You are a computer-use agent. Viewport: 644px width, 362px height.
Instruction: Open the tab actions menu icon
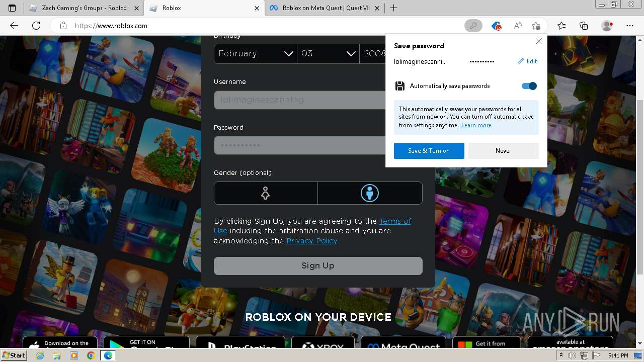12,8
